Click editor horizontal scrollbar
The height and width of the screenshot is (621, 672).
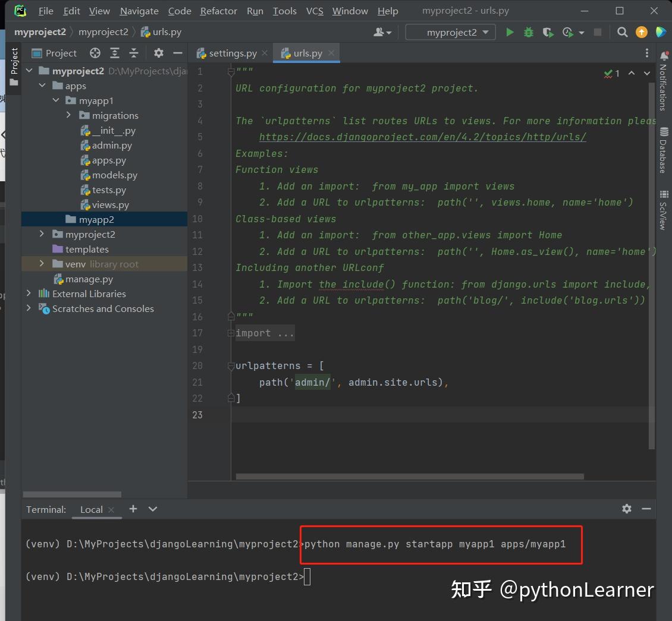[x=409, y=477]
